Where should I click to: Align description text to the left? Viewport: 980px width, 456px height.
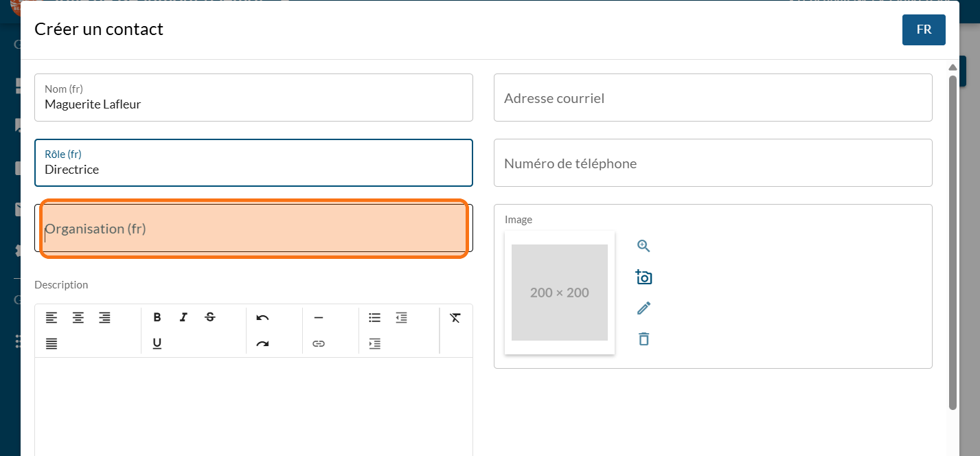click(52, 318)
